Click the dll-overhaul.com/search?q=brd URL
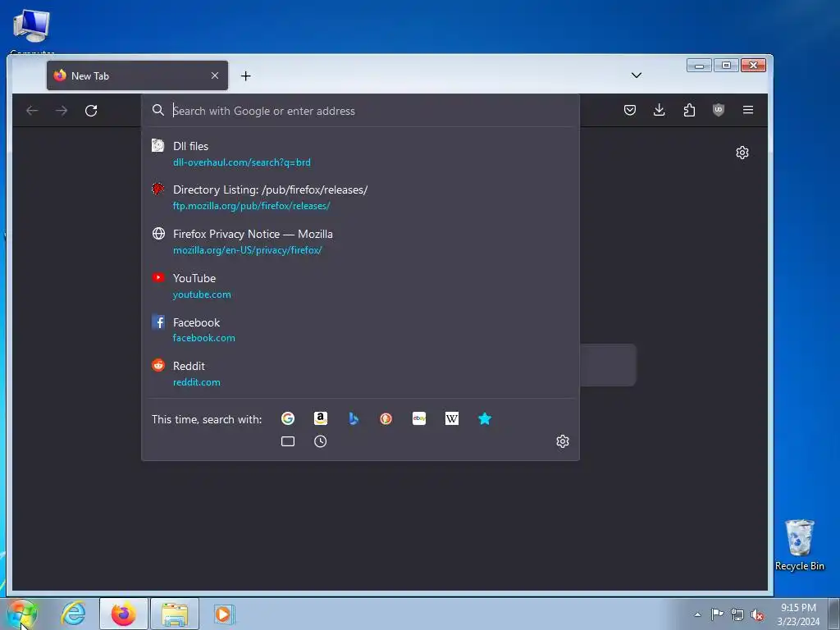The width and height of the screenshot is (840, 630). coord(242,162)
